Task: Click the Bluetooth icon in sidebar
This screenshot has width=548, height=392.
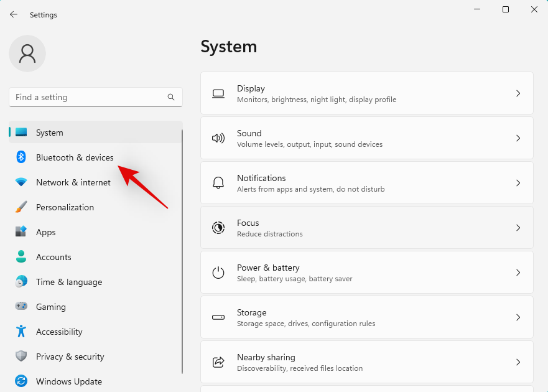Action: [x=21, y=157]
